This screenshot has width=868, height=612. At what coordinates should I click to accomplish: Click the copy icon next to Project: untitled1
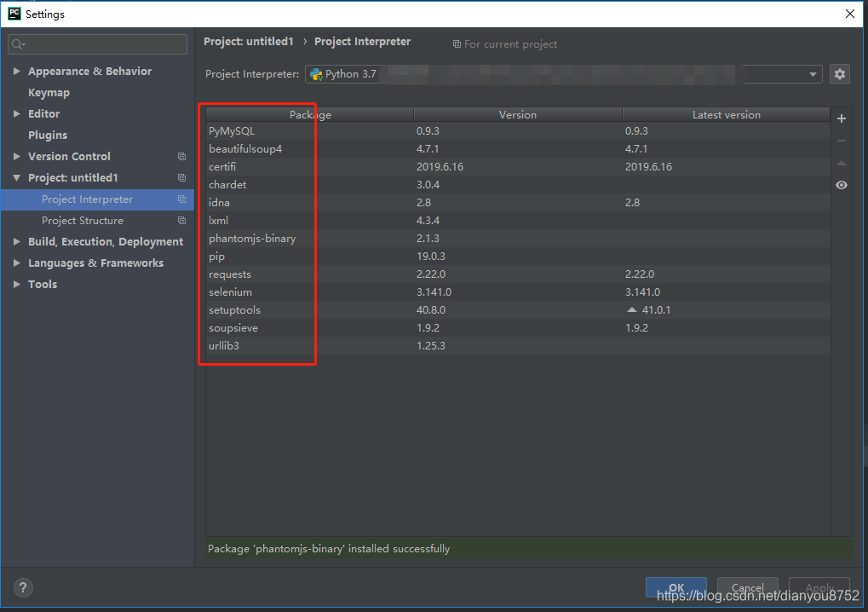(x=181, y=178)
